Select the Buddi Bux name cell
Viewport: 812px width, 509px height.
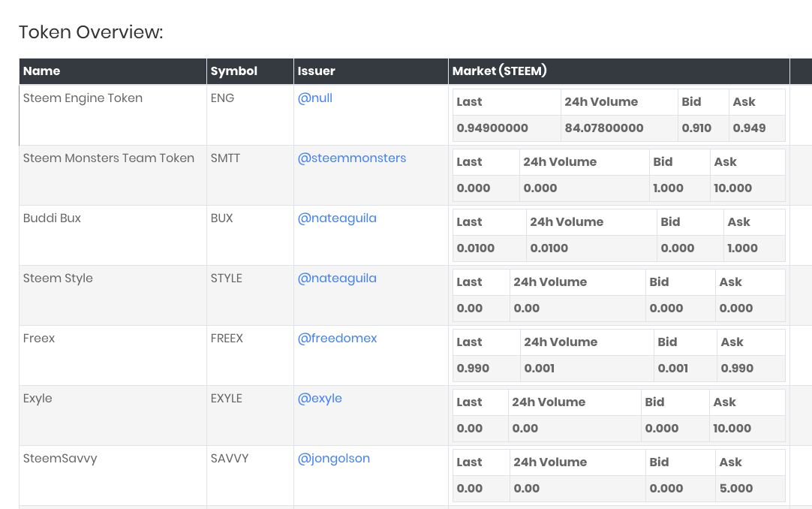click(113, 236)
